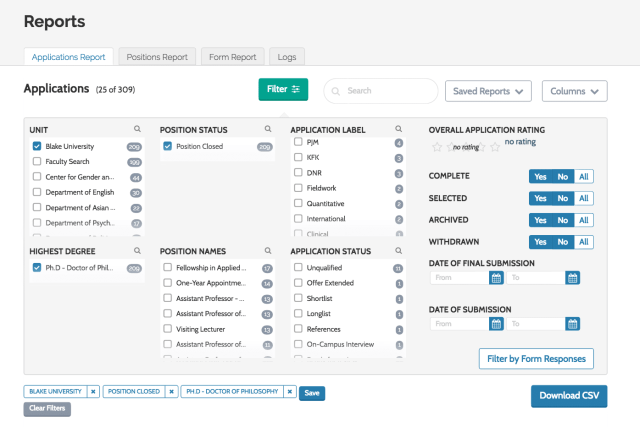Viewport: 640px width, 427px height.
Task: Switch to the Applications Report tab
Action: (69, 57)
